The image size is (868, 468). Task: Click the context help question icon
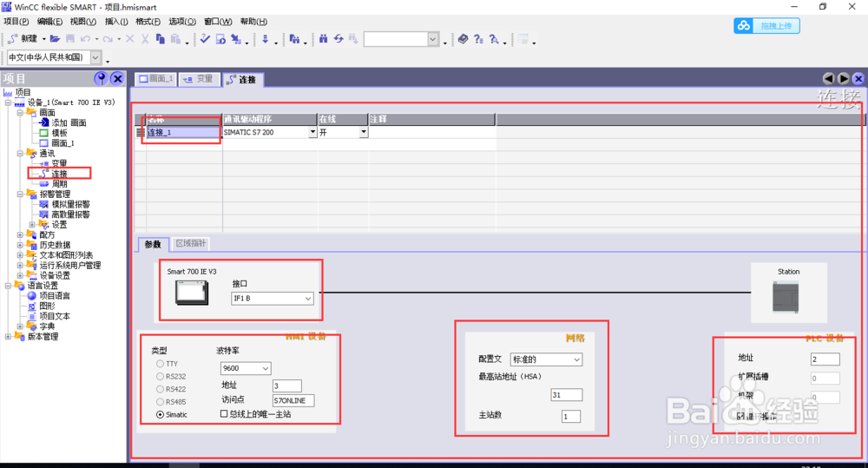(478, 39)
